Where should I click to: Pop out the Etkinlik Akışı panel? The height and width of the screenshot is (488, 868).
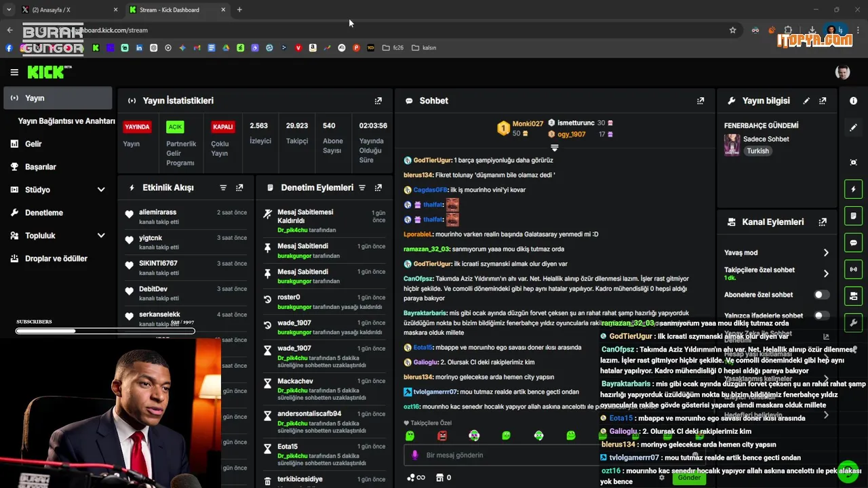pos(239,188)
